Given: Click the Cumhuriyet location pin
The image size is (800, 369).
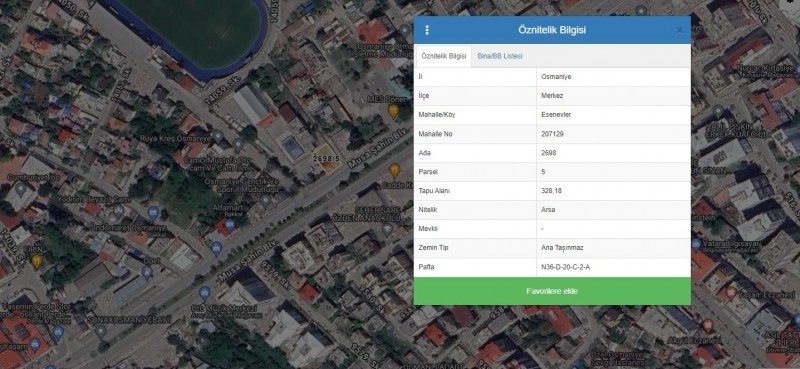Looking at the screenshot, I should [20, 189].
